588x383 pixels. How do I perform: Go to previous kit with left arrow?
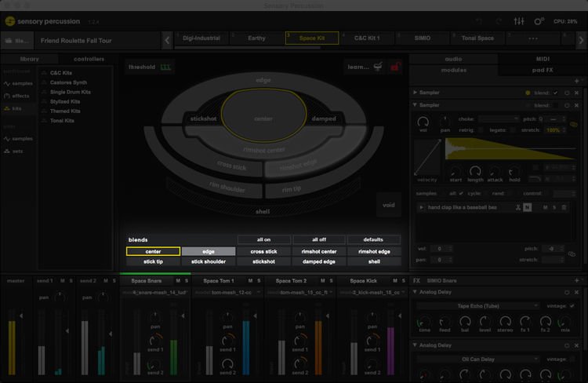point(167,40)
